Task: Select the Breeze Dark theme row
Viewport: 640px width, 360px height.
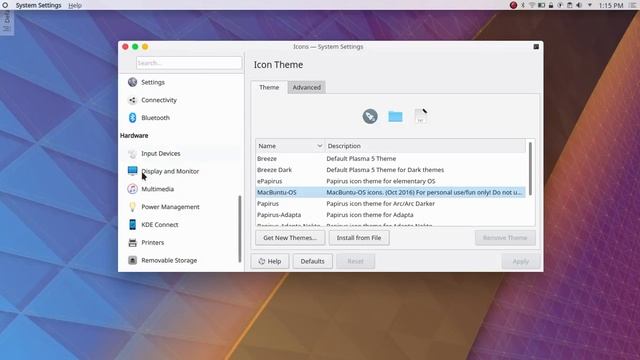Action: [391, 170]
